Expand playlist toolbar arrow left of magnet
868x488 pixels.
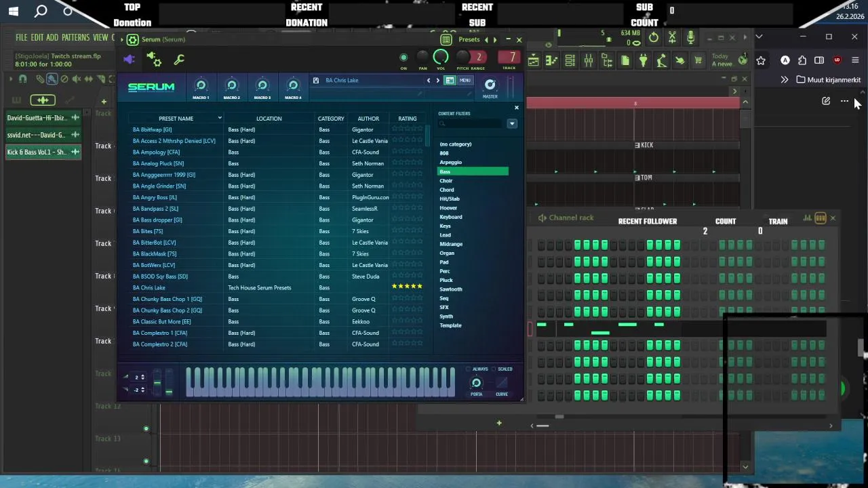(12, 79)
